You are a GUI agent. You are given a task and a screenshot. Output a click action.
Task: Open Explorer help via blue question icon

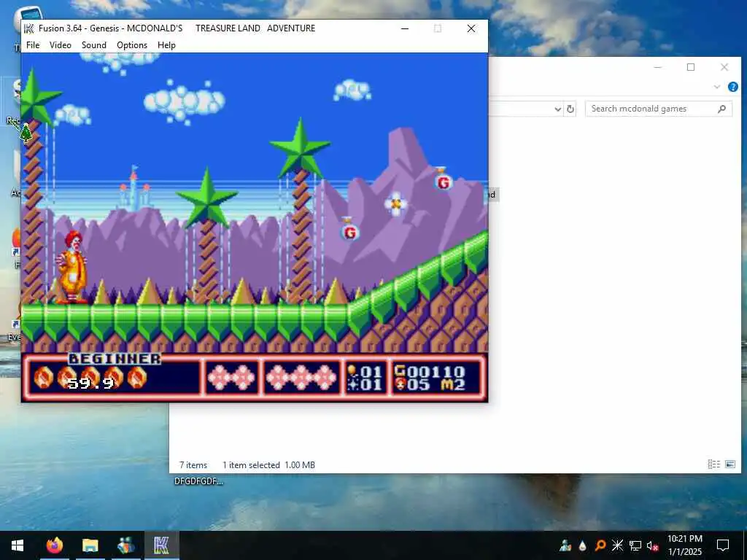[732, 87]
